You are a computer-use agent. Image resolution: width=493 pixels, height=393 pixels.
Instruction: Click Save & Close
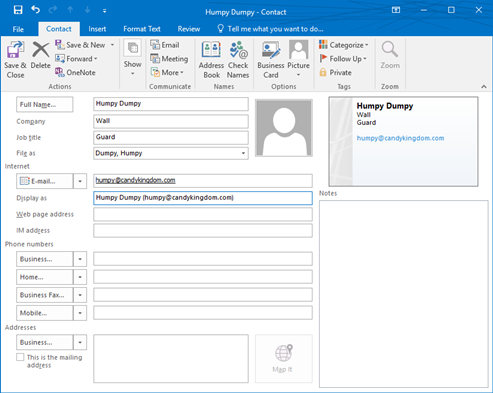(x=15, y=60)
